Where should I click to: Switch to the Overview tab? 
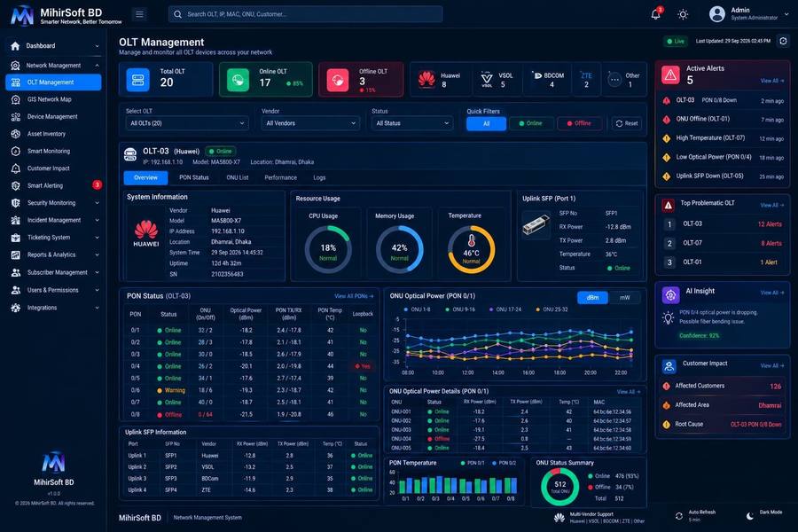[x=145, y=177]
